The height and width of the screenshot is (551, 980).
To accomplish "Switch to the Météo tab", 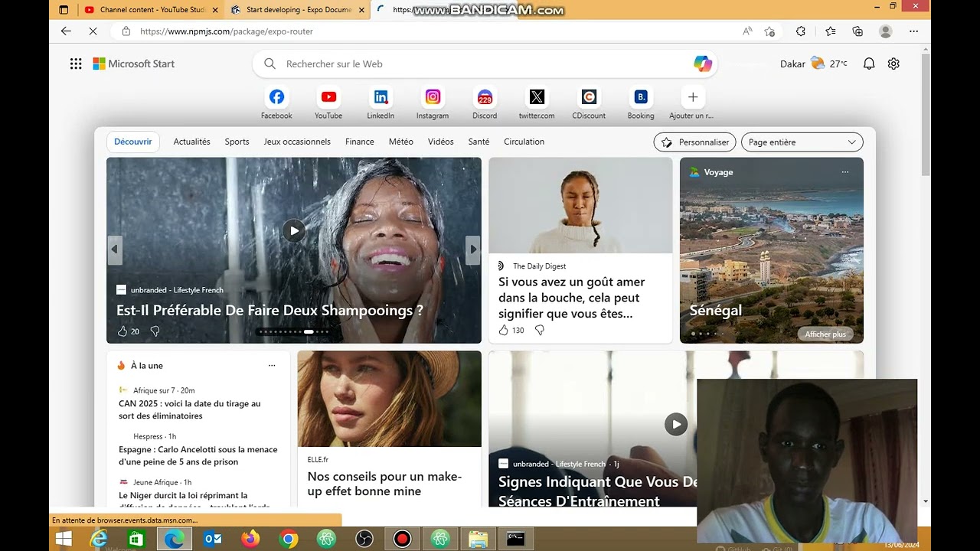I will pos(401,142).
